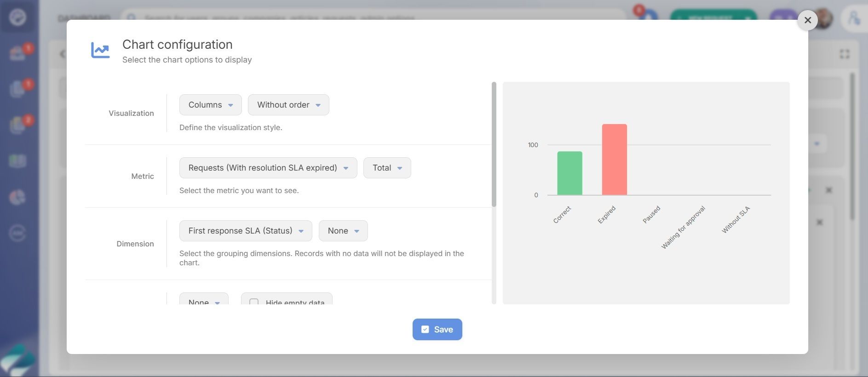Click the 'Select the metric you want to see.' hint

click(x=239, y=190)
